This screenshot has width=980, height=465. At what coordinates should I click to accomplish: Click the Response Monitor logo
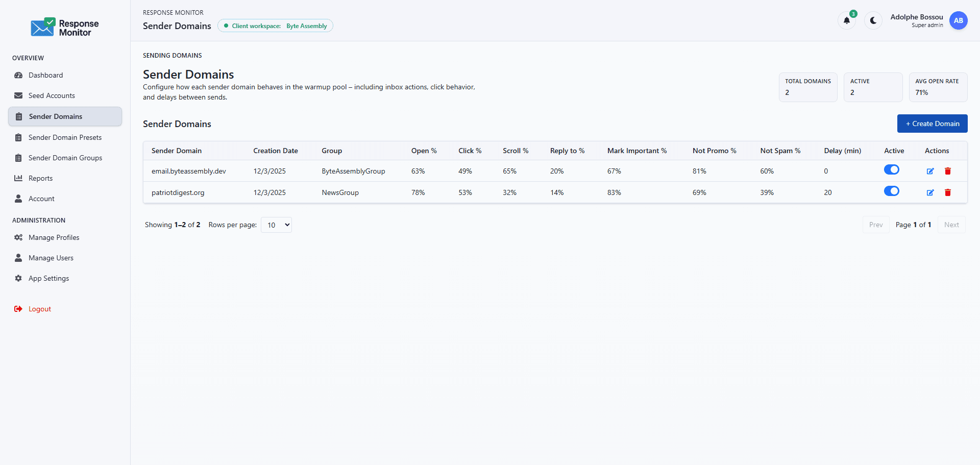(65, 28)
